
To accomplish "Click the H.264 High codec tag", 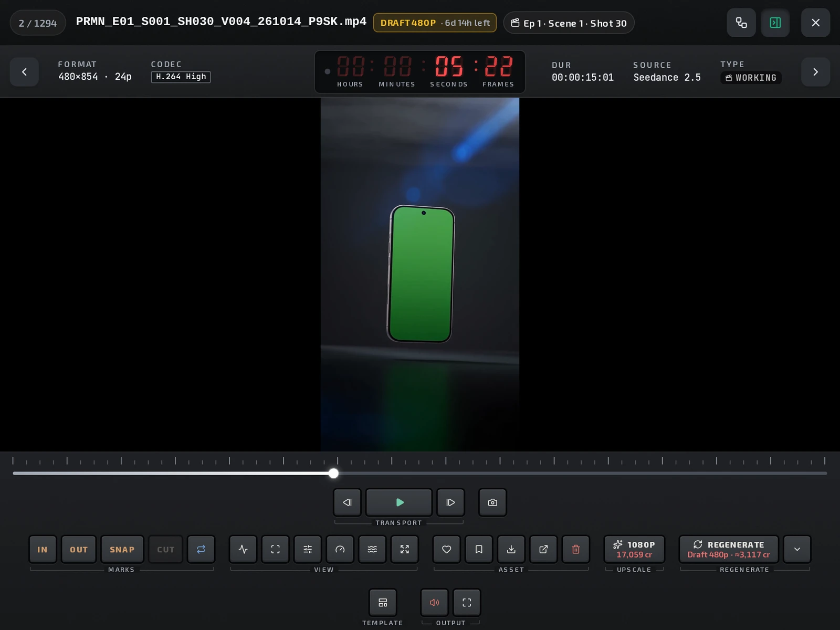I will [181, 77].
